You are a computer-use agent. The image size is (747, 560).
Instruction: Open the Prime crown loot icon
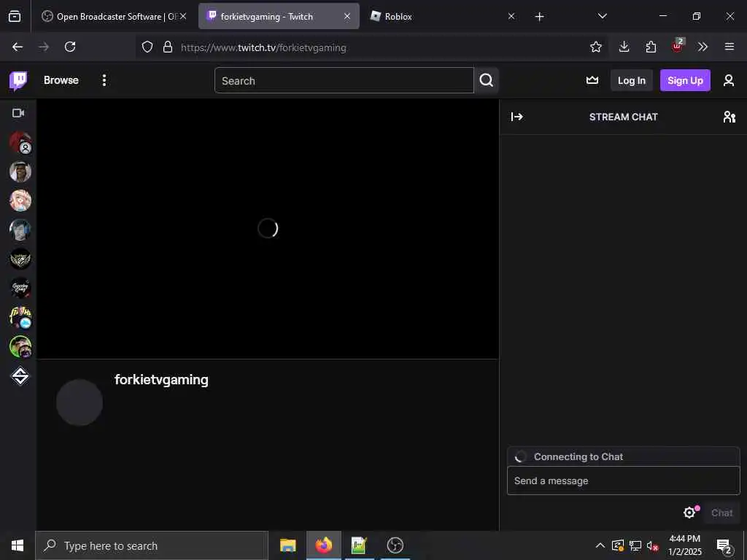(x=592, y=80)
